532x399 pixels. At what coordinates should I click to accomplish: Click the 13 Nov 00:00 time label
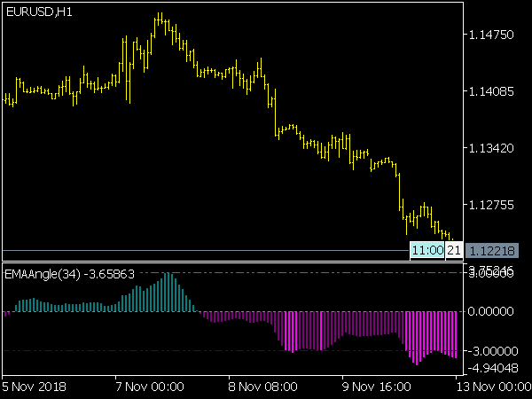[494, 387]
